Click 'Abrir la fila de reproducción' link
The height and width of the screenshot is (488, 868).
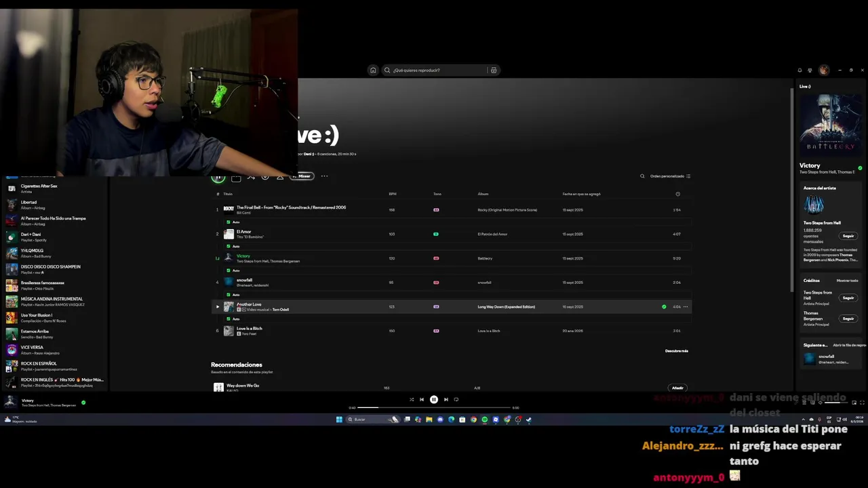tap(849, 346)
